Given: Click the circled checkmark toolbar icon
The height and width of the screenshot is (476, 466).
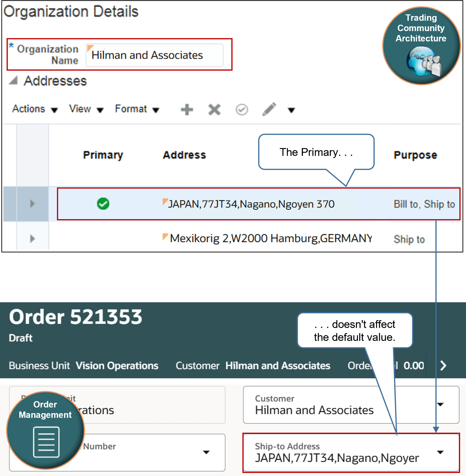Looking at the screenshot, I should (241, 109).
